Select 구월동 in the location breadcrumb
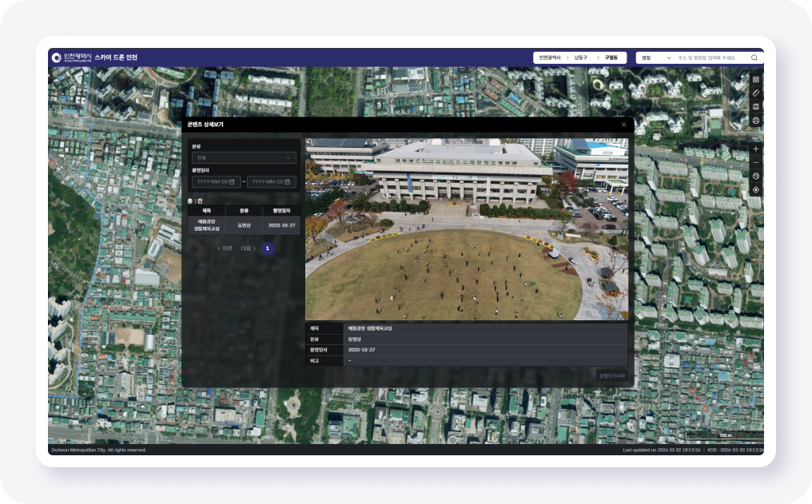Image resolution: width=812 pixels, height=504 pixels. [611, 58]
